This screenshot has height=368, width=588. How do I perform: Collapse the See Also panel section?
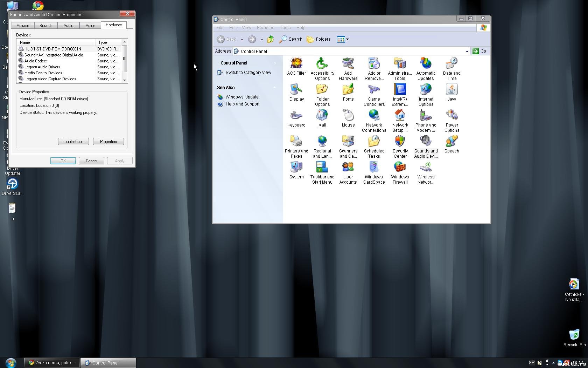[x=275, y=88]
